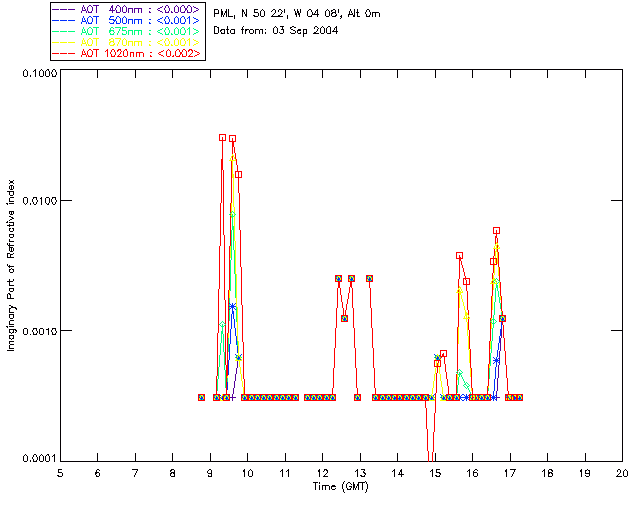Click the x-axis tick label 17

pos(510,473)
